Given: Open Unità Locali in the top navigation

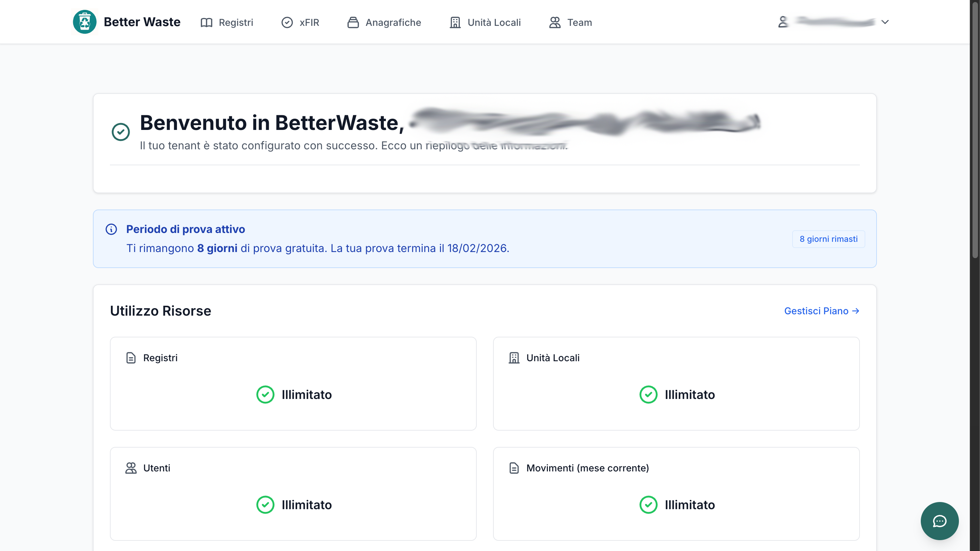Looking at the screenshot, I should [x=485, y=22].
